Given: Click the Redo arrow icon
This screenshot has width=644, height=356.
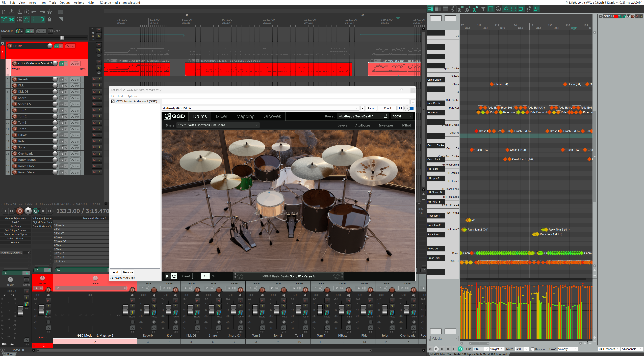Looking at the screenshot, I should click(x=42, y=12).
